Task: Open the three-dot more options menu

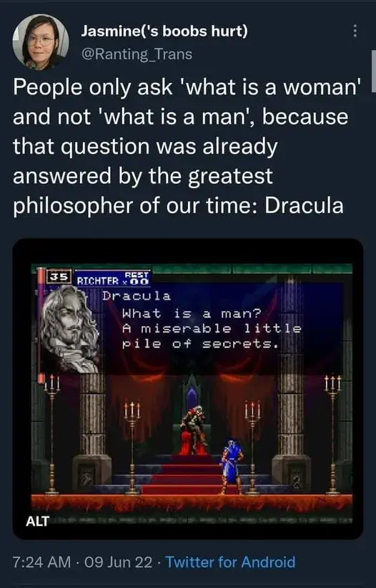Action: click(x=355, y=31)
